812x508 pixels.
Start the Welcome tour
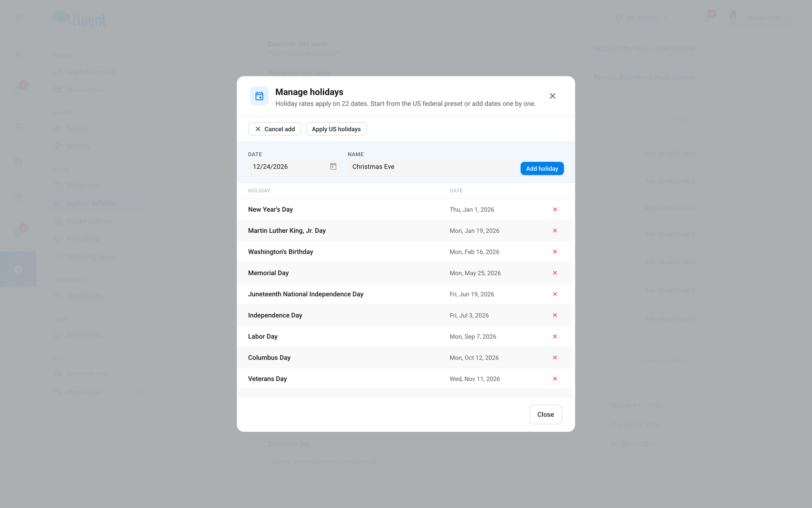pyautogui.click(x=87, y=374)
